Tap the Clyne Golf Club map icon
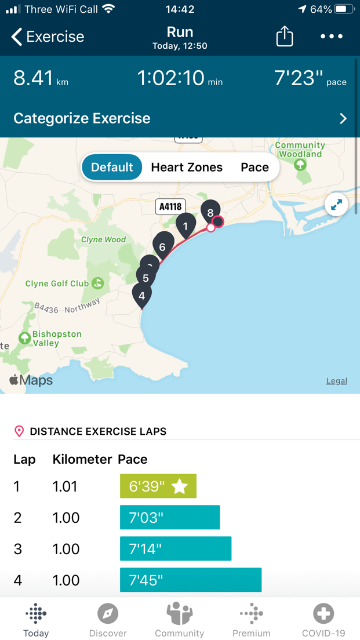 (x=97, y=282)
